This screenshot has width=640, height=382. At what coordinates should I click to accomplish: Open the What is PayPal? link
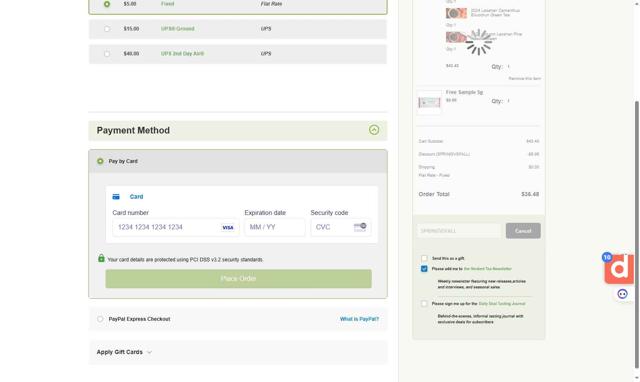(x=359, y=319)
